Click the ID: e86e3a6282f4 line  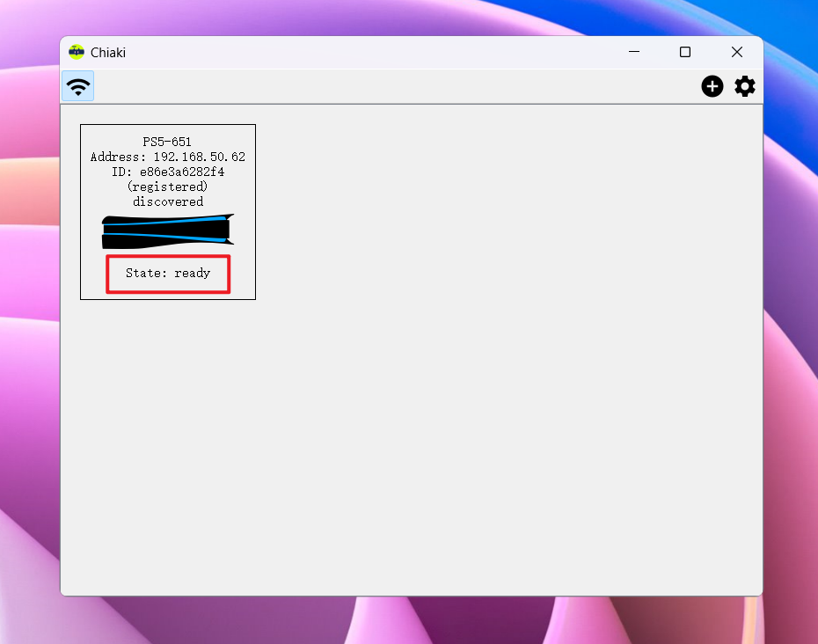(x=167, y=172)
